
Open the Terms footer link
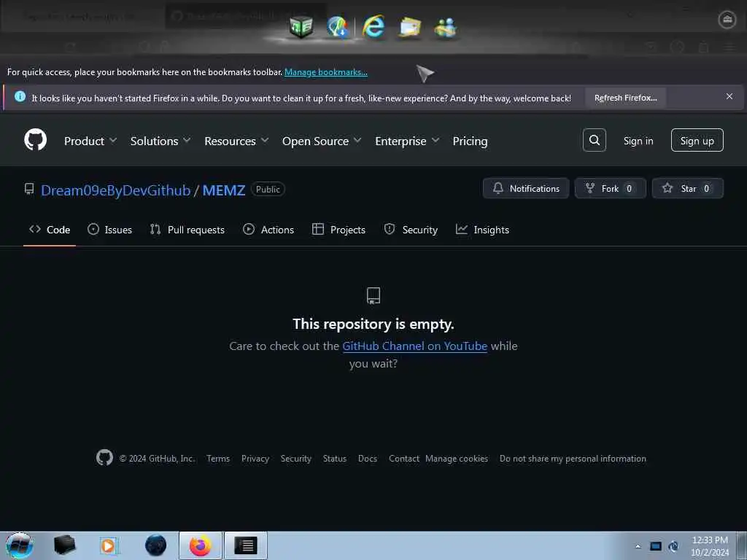click(218, 458)
